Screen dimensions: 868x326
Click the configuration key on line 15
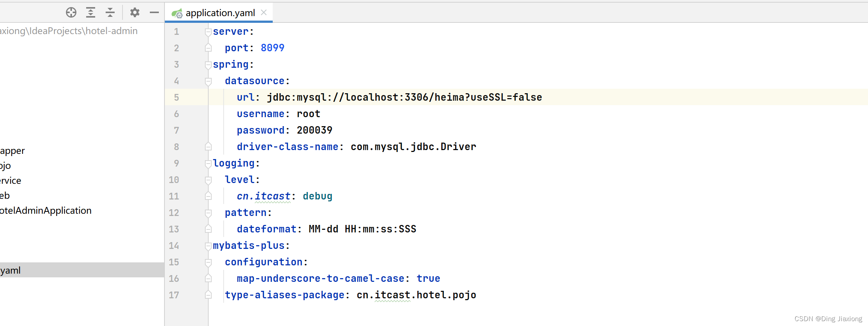click(x=264, y=262)
